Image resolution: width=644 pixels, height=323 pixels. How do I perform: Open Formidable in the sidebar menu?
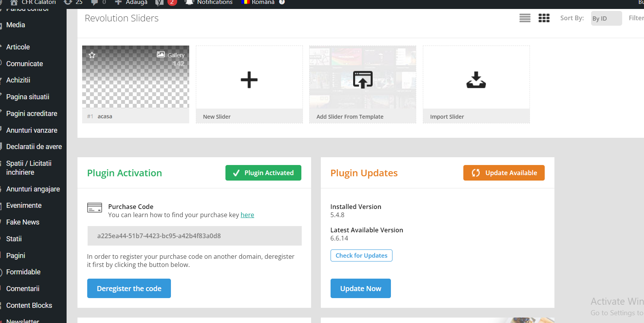tap(23, 272)
